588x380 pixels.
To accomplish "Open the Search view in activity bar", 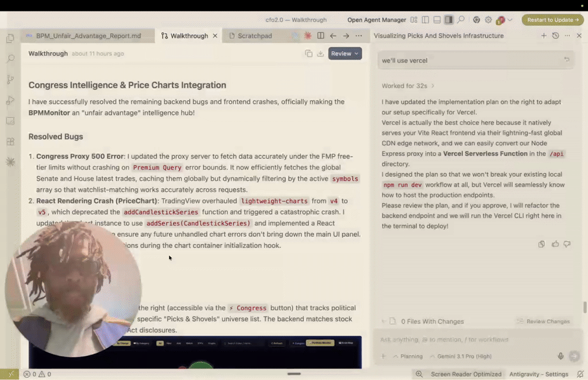I will click(10, 59).
